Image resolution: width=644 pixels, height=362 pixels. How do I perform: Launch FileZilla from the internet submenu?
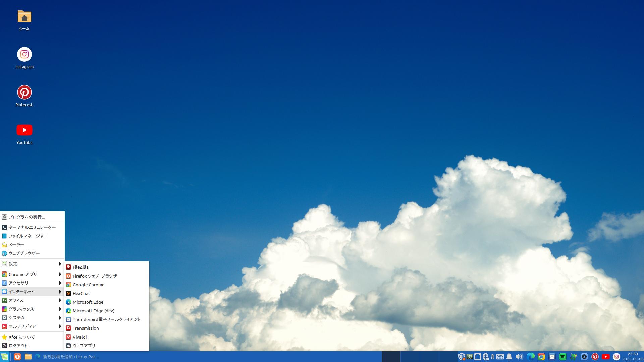(x=107, y=267)
